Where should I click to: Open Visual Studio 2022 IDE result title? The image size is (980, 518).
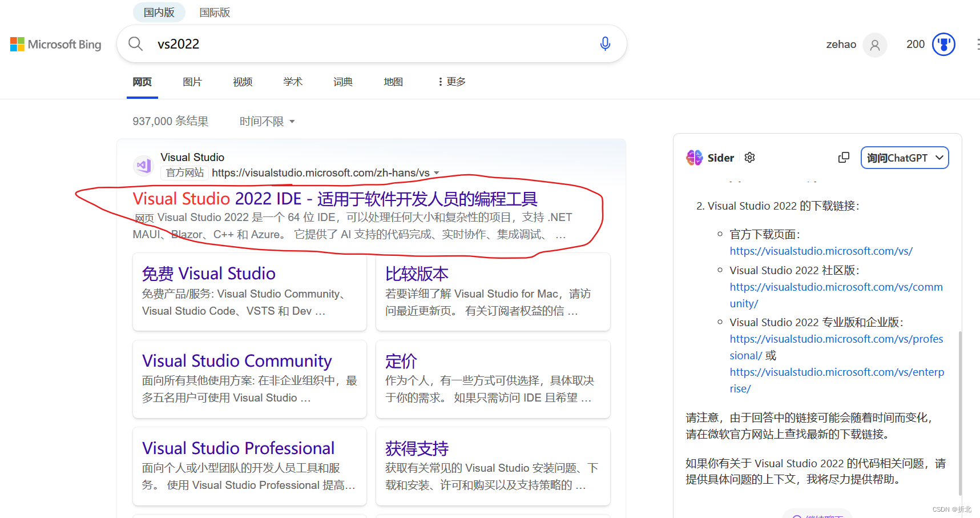point(335,199)
